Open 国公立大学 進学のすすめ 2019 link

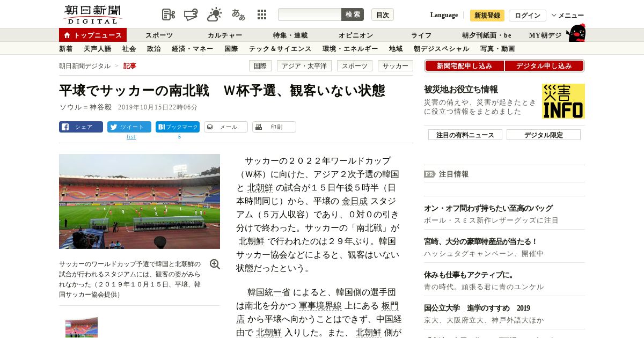tap(477, 308)
